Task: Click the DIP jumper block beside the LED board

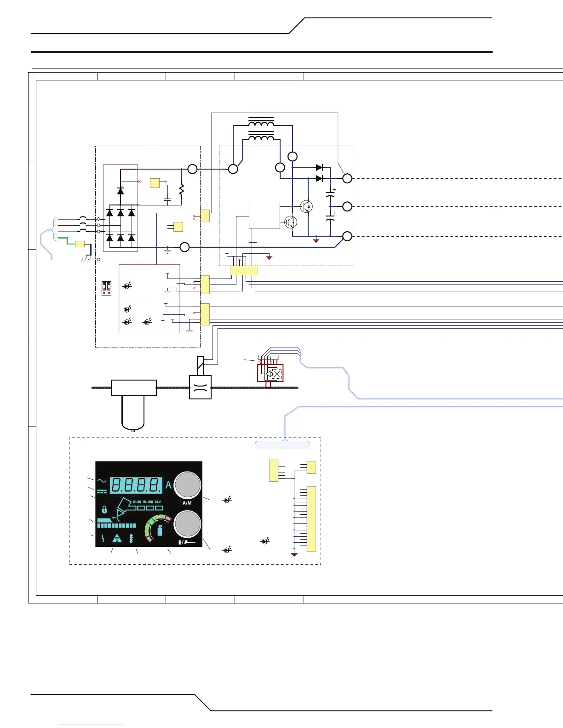Action: tap(106, 288)
